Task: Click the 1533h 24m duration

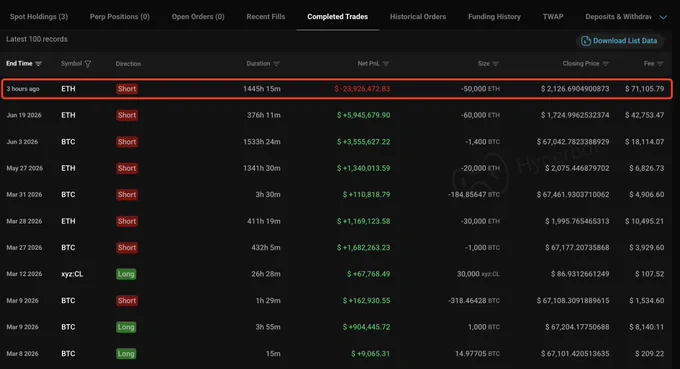Action: [x=262, y=142]
